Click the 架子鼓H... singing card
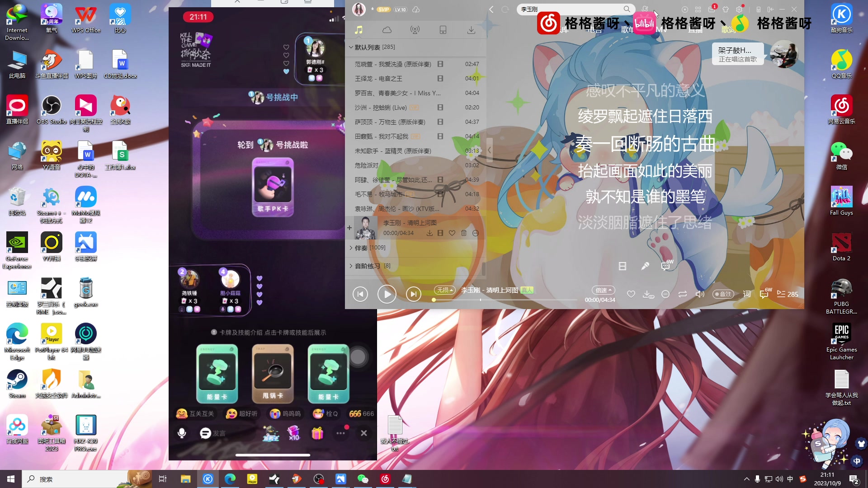This screenshot has width=868, height=488. (x=738, y=54)
